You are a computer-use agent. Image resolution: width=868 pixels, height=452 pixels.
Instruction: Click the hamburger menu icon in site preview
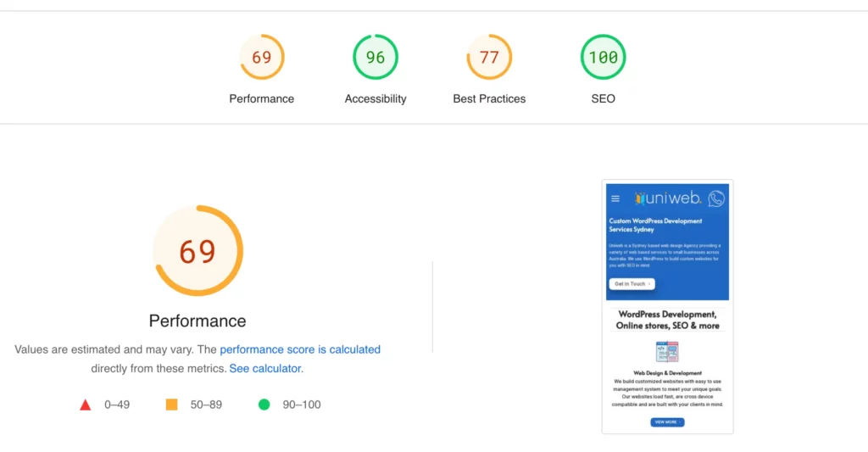tap(615, 198)
